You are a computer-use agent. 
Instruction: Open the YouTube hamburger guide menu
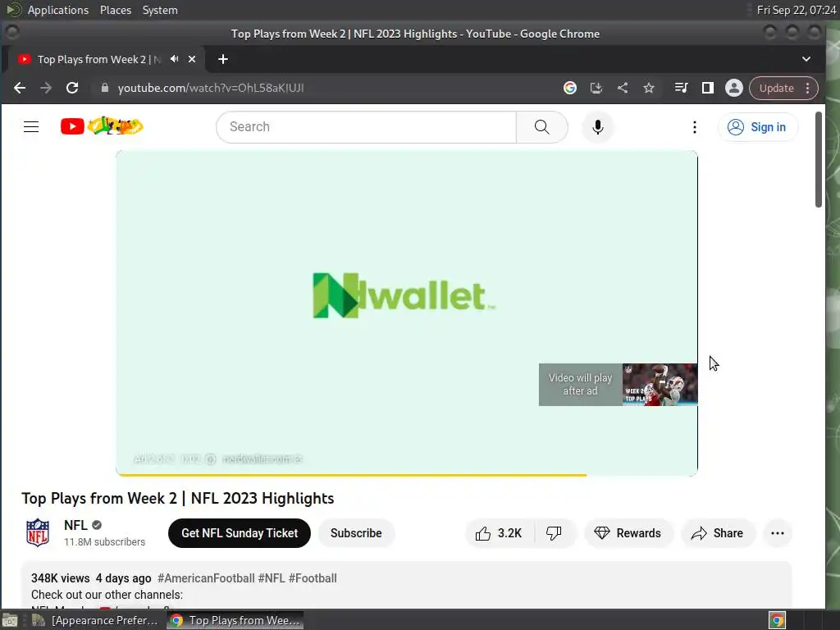click(31, 127)
